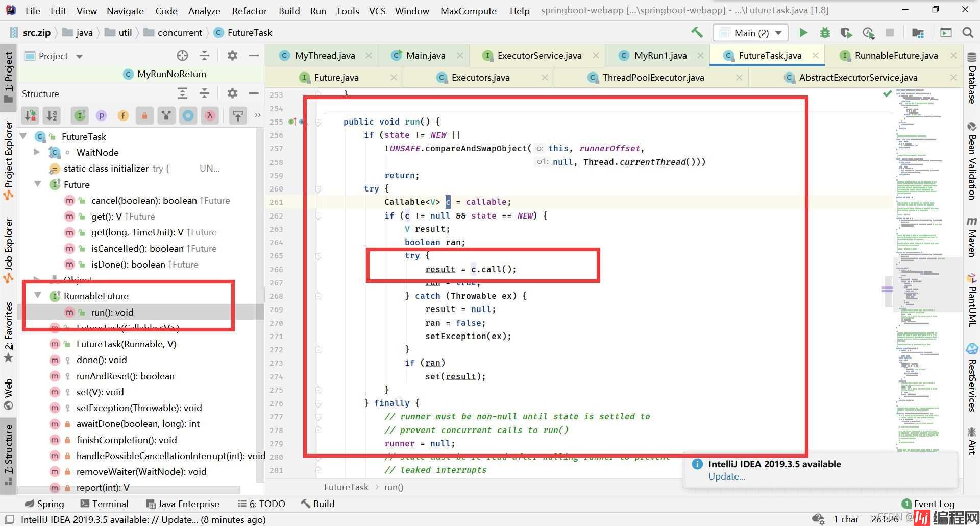Fold the try block at line 260
The width and height of the screenshot is (980, 526).
coord(318,188)
